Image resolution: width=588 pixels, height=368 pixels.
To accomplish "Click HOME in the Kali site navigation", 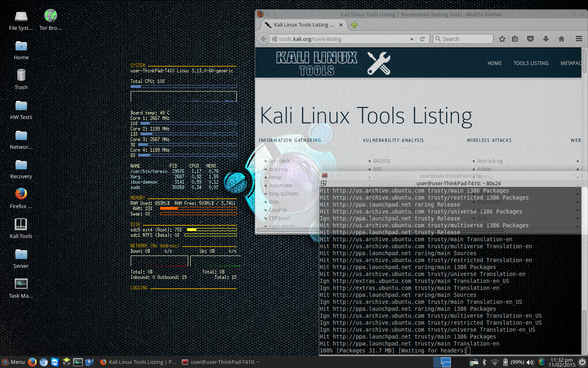I will (494, 63).
